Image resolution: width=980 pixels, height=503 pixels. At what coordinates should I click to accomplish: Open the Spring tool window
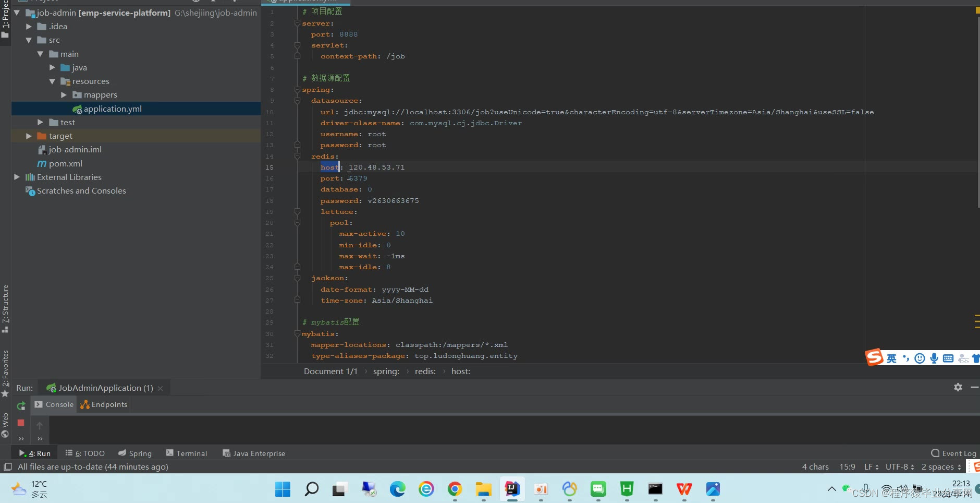click(135, 453)
